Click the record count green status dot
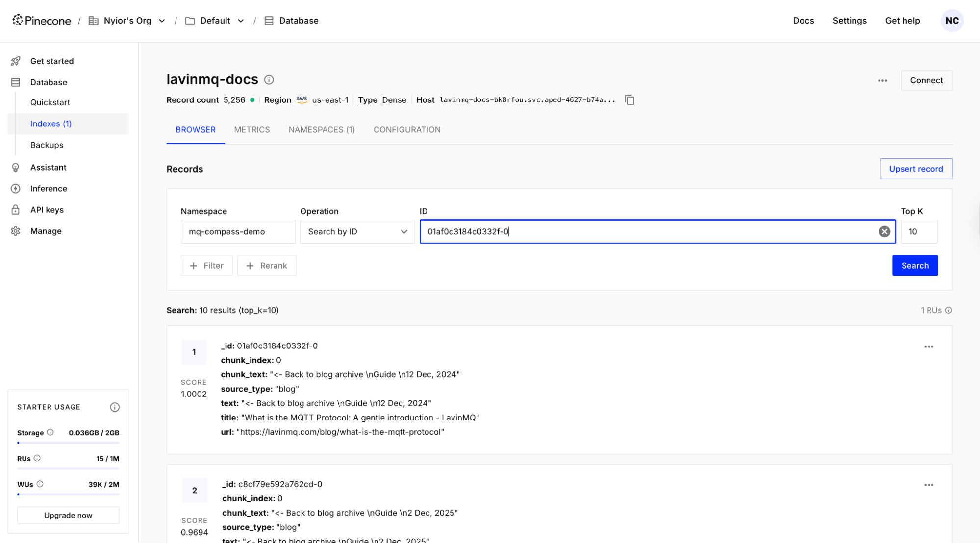 (252, 100)
